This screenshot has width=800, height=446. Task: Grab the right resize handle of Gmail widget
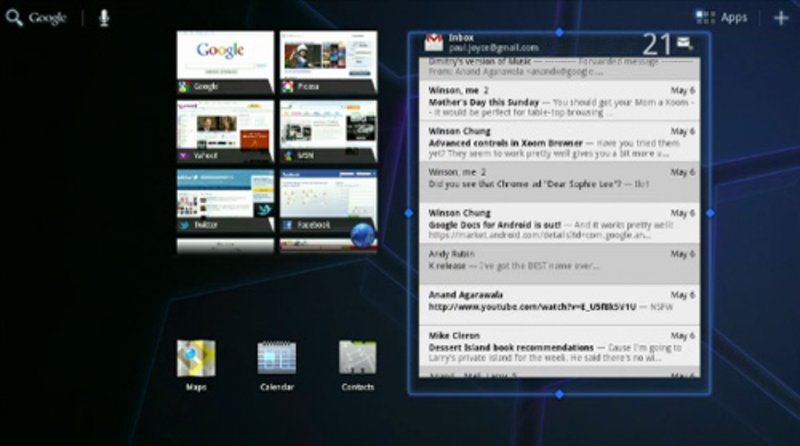point(710,213)
